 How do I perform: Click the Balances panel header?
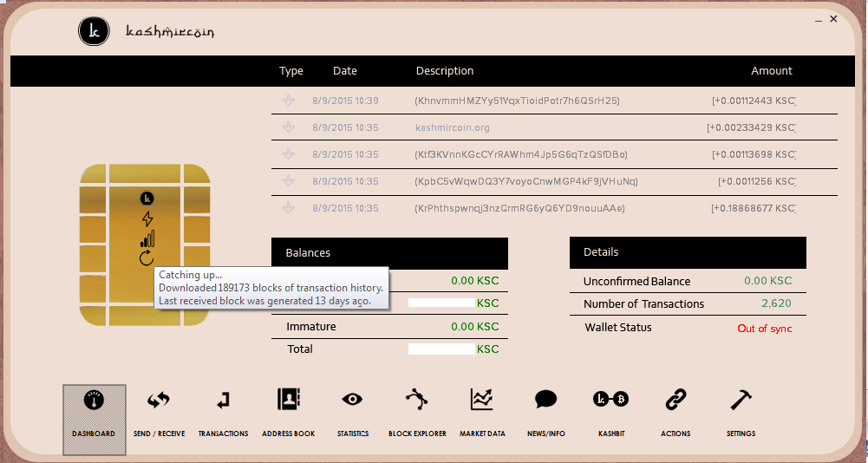click(x=389, y=253)
